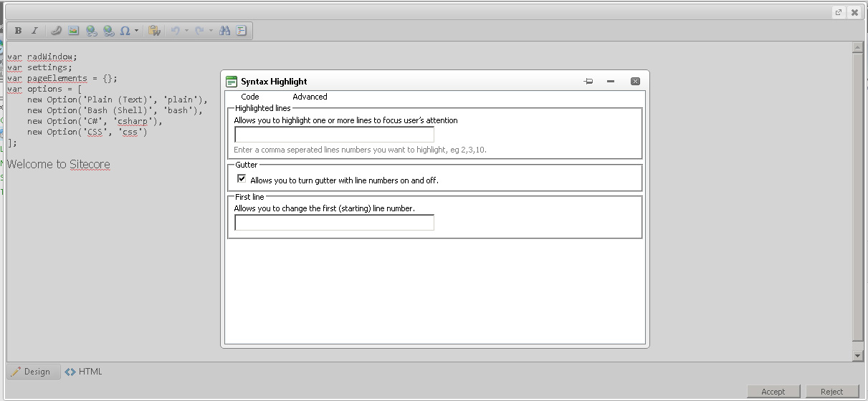Switch to HTML view mode
The width and height of the screenshot is (868, 401).
84,372
